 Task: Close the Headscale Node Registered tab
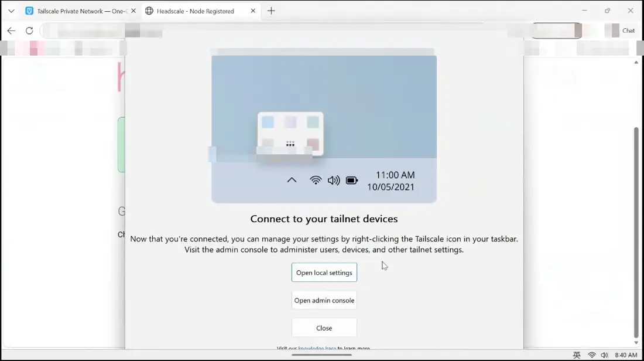click(x=253, y=11)
